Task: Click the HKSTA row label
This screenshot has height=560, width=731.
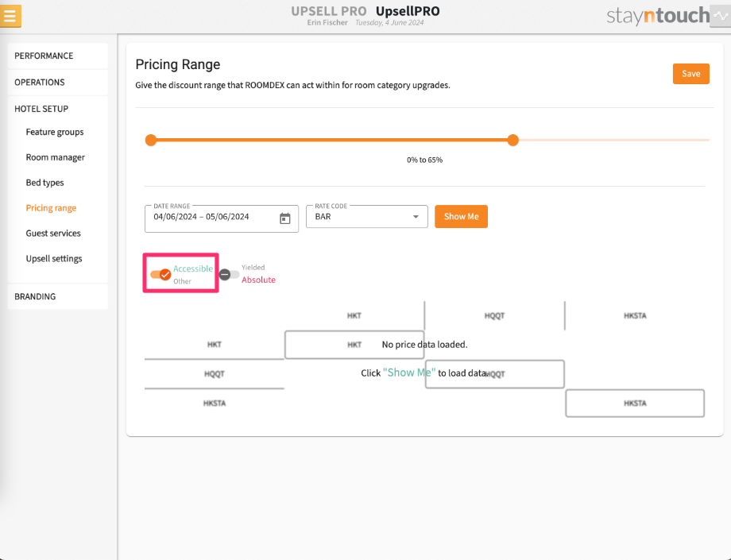Action: click(x=215, y=404)
